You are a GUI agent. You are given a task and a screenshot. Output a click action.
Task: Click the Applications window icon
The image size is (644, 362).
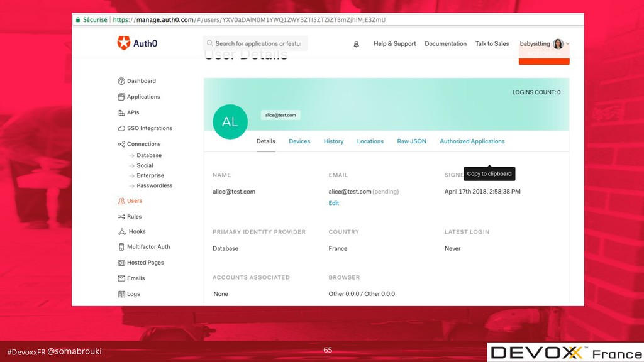click(121, 97)
